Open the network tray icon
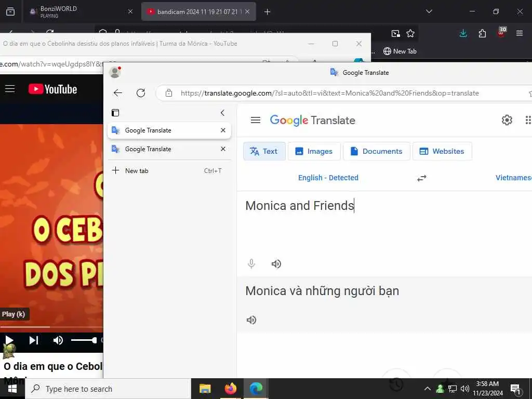The height and width of the screenshot is (399, 532). 453,389
